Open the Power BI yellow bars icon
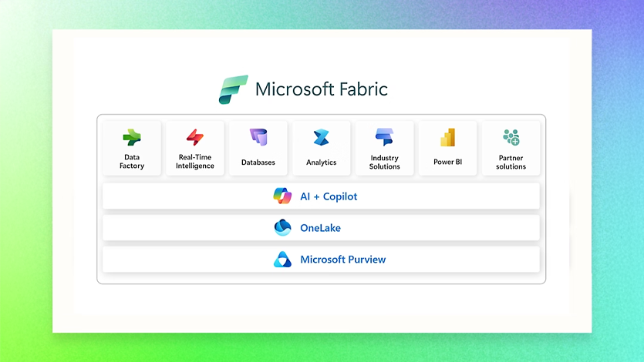This screenshot has width=644, height=362. tap(447, 137)
